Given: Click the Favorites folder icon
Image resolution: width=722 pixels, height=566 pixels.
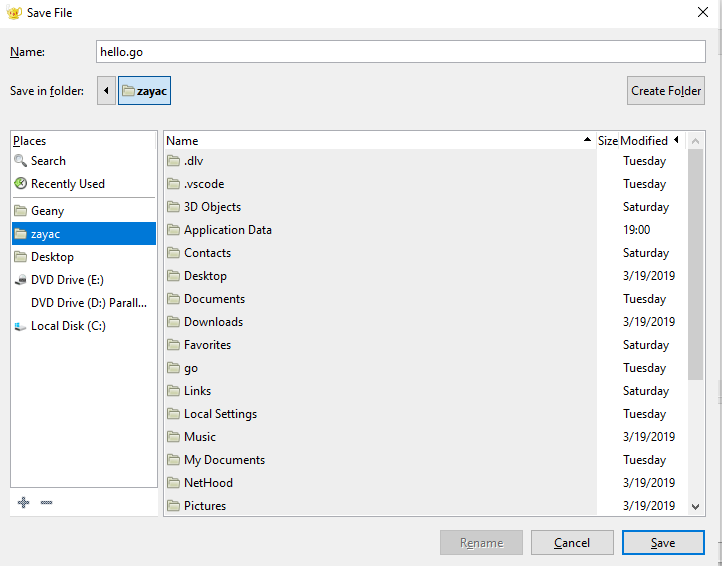Looking at the screenshot, I should [174, 345].
